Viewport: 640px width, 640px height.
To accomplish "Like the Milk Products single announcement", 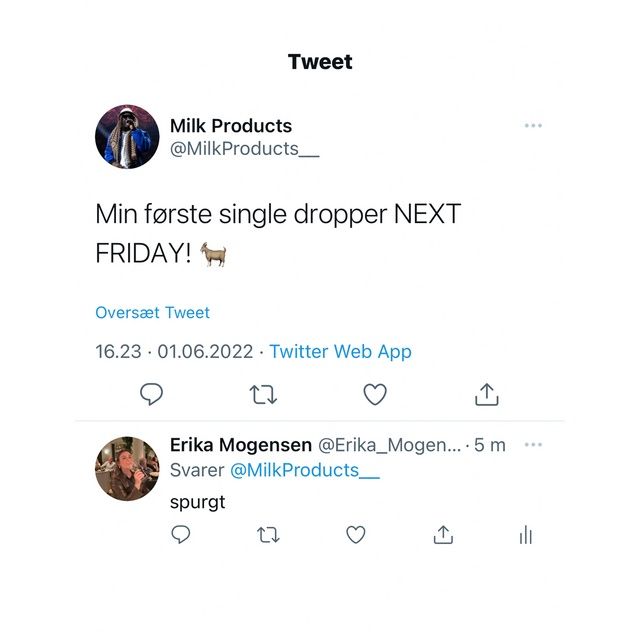I will coord(375,395).
